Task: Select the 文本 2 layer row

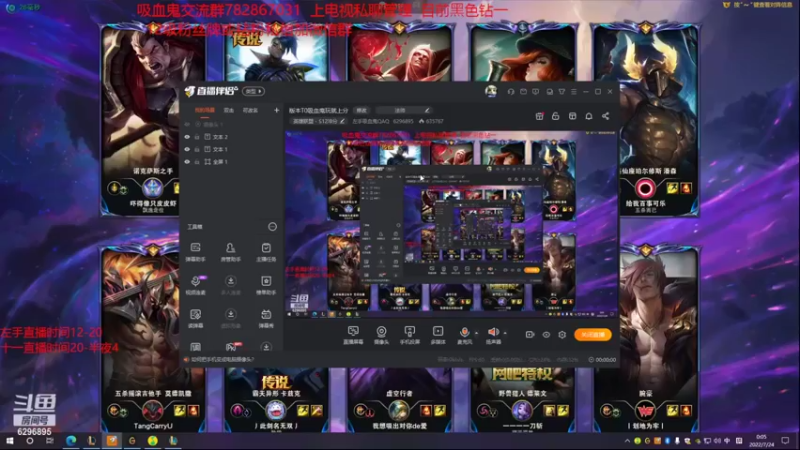Action: tap(232, 137)
